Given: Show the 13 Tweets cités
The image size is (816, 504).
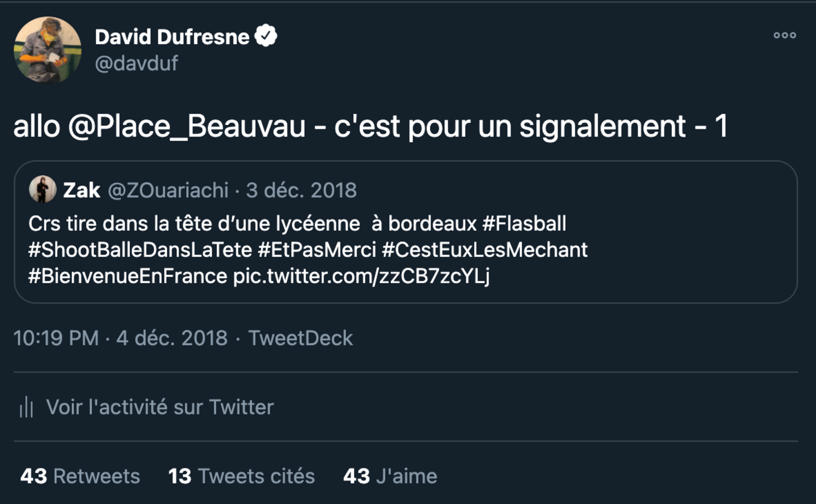Looking at the screenshot, I should 241,476.
